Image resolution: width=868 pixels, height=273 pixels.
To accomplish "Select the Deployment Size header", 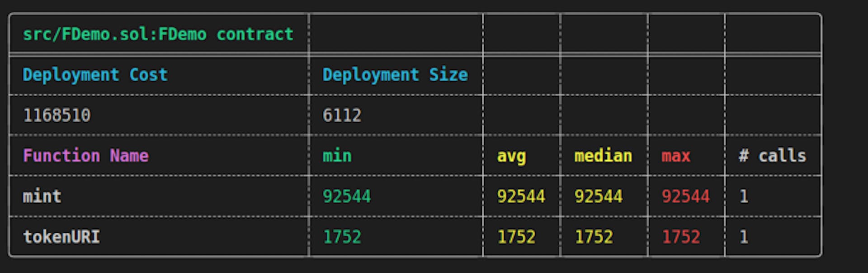I will (395, 75).
